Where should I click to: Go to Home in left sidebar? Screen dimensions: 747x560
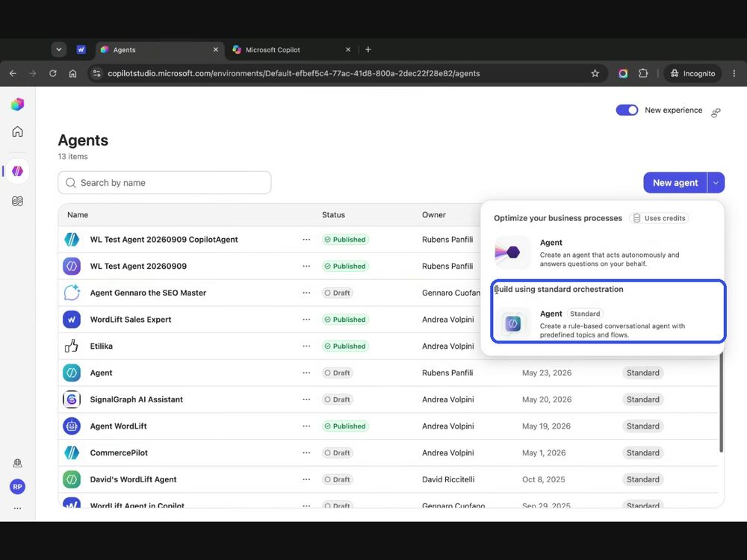tap(18, 131)
